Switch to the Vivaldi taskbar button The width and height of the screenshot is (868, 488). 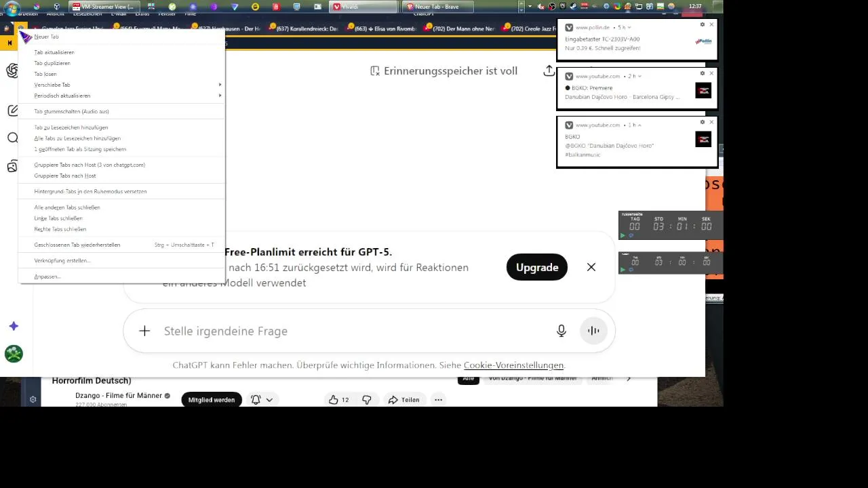coord(363,7)
